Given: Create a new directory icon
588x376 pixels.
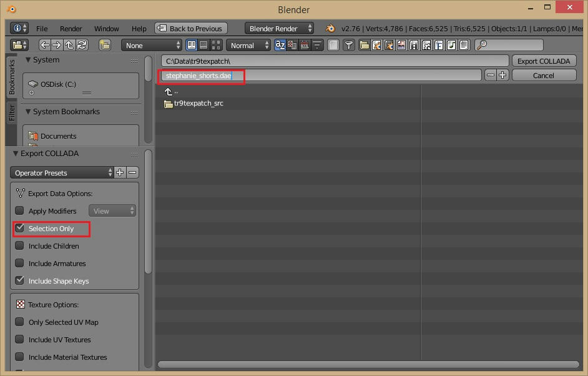Looking at the screenshot, I should 105,45.
